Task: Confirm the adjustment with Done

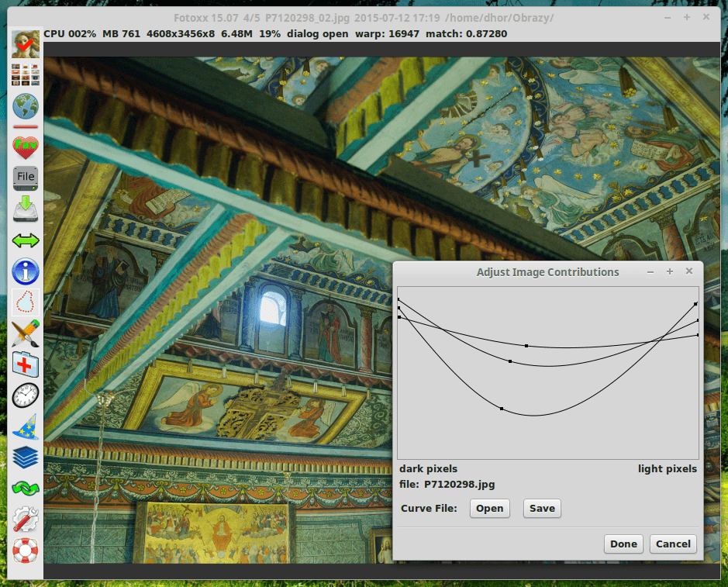Action: tap(623, 544)
